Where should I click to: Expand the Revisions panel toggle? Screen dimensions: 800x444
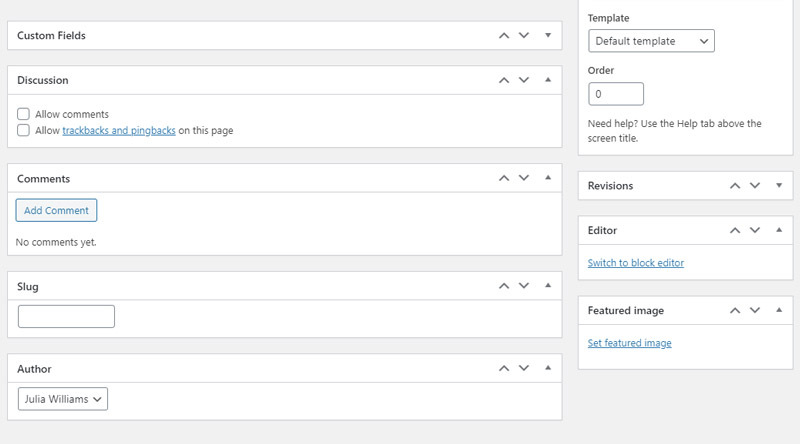(x=779, y=185)
